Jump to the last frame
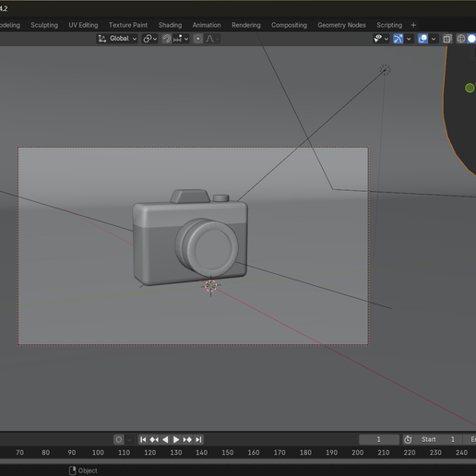This screenshot has height=476, width=476. point(198,440)
